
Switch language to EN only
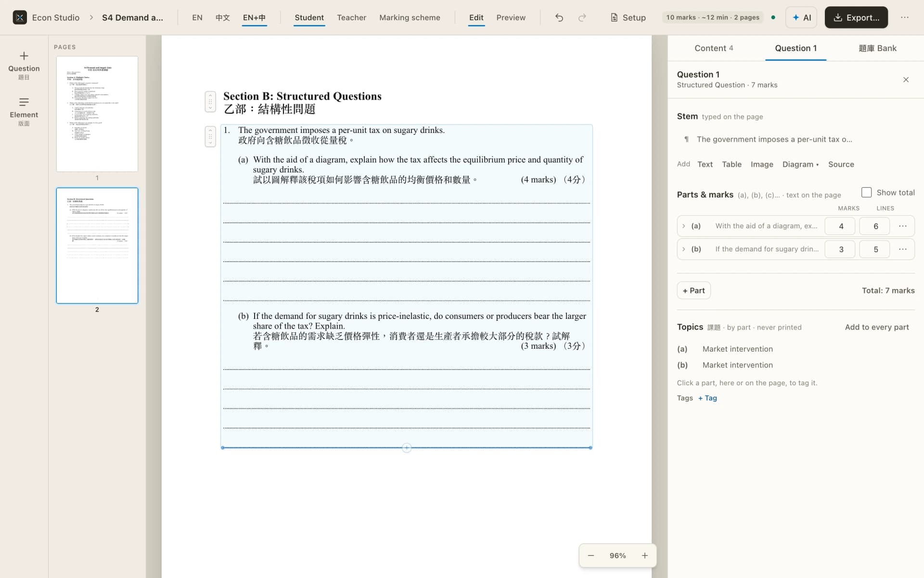click(x=197, y=17)
